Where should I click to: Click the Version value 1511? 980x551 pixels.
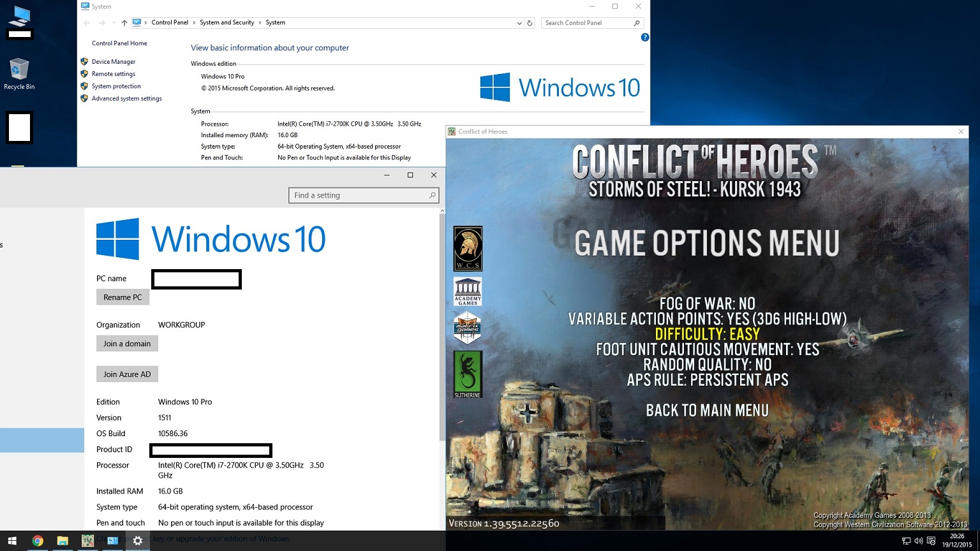coord(165,418)
